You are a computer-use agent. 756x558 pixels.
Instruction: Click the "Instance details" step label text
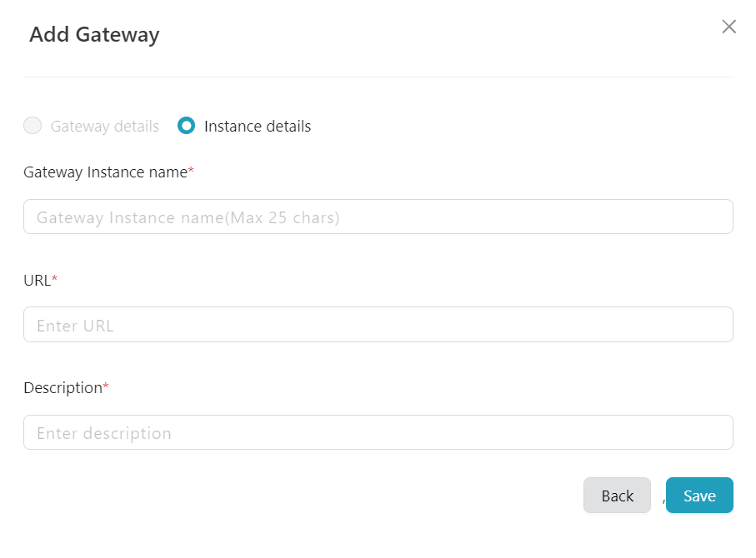(x=258, y=127)
